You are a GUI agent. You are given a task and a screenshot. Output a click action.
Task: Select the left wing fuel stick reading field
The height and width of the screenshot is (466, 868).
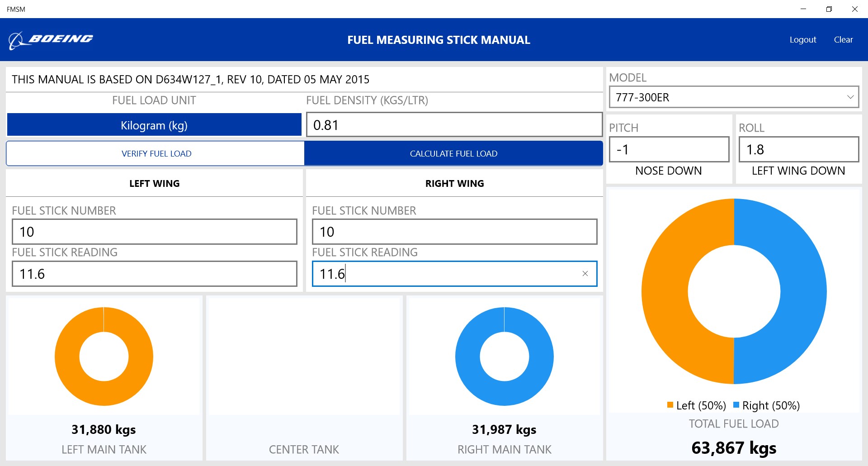(x=155, y=274)
